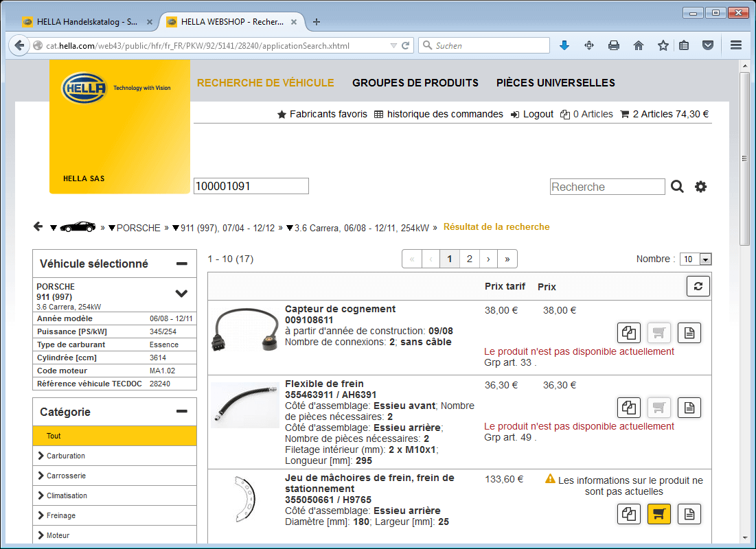
Task: Run search with the magnifier icon
Action: 678,187
